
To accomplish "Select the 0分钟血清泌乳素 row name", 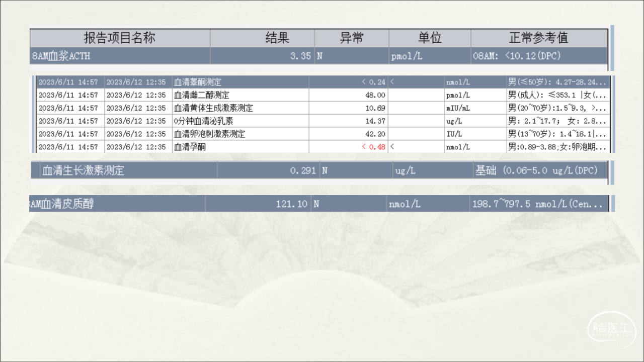I will pyautogui.click(x=203, y=121).
